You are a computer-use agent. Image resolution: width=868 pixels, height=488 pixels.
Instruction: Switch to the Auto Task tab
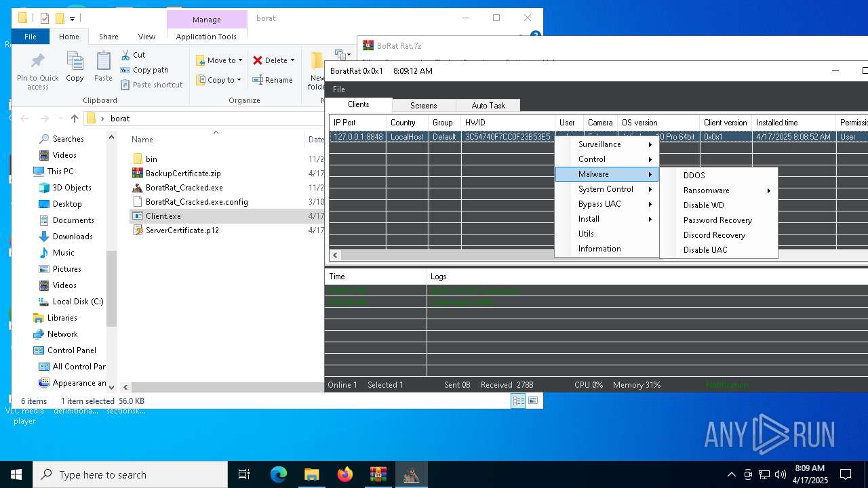488,106
